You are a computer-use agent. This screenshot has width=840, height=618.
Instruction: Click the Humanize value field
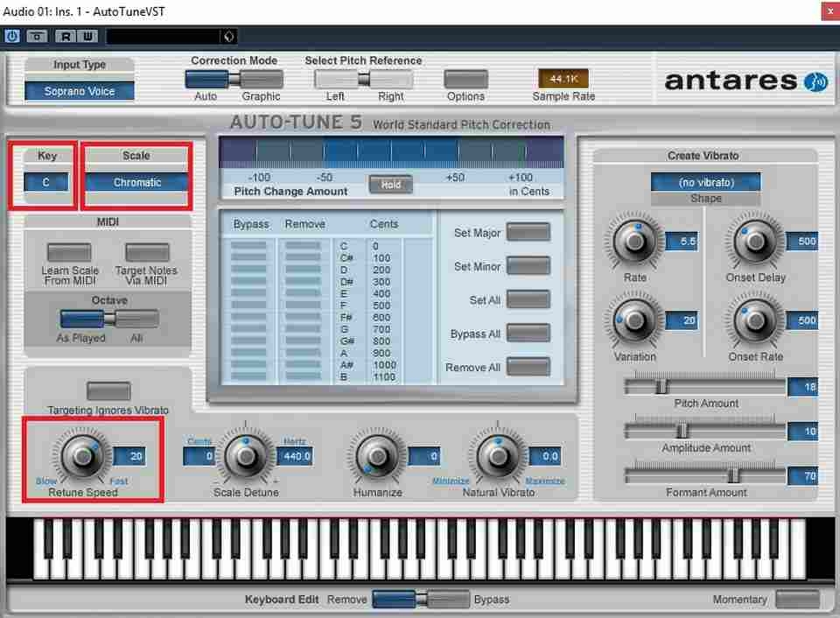(x=424, y=456)
